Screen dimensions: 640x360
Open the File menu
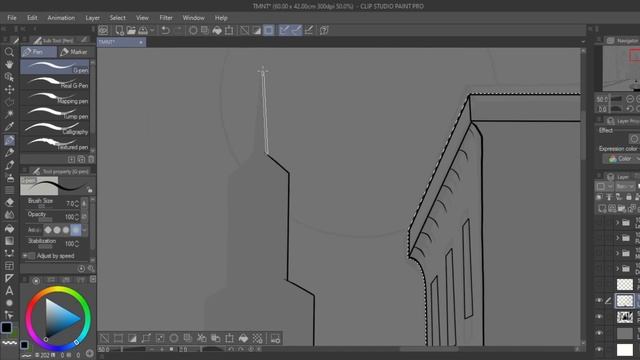click(x=12, y=18)
